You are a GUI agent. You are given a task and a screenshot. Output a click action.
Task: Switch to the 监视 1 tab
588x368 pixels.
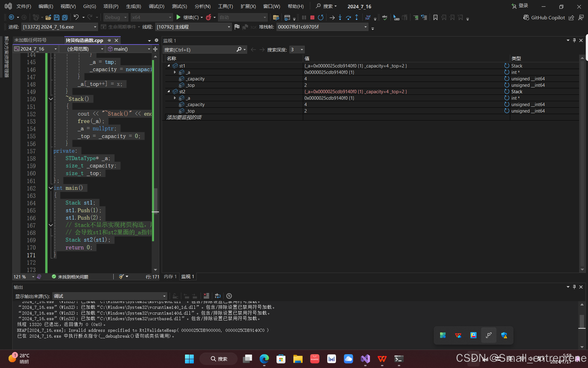click(x=188, y=277)
